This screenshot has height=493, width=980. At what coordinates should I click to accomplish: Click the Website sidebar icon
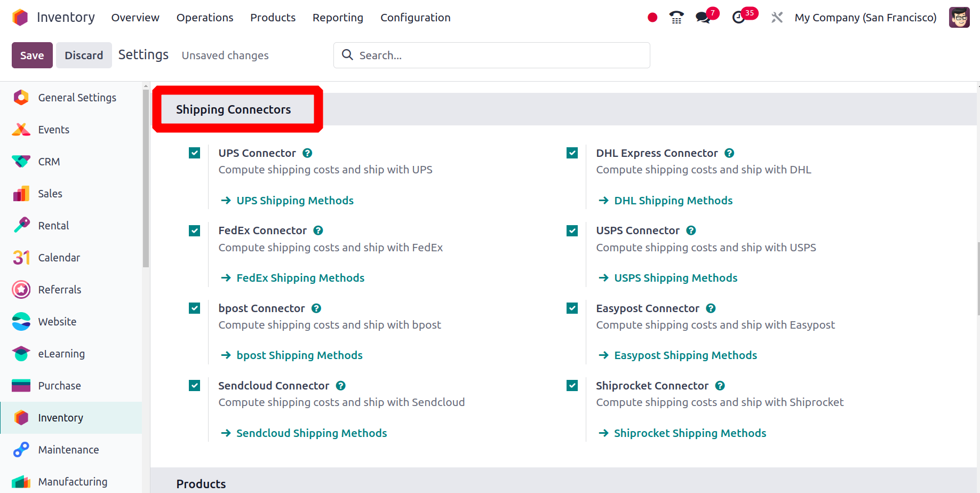(x=21, y=322)
